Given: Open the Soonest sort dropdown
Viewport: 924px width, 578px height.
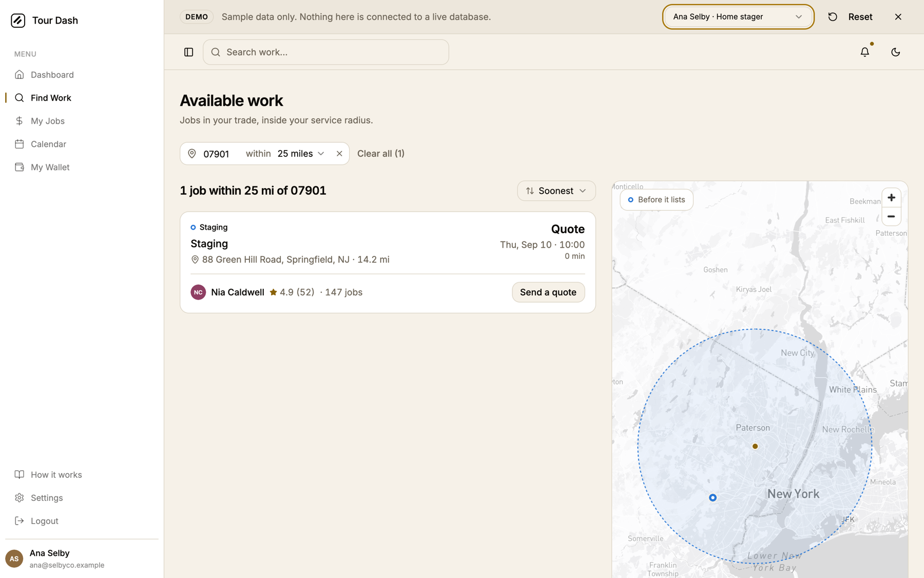Looking at the screenshot, I should [556, 191].
